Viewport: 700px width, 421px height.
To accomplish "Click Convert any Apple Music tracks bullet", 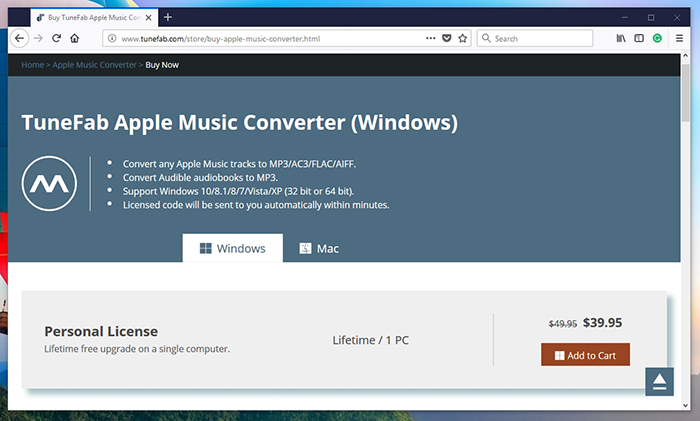I will pyautogui.click(x=239, y=164).
